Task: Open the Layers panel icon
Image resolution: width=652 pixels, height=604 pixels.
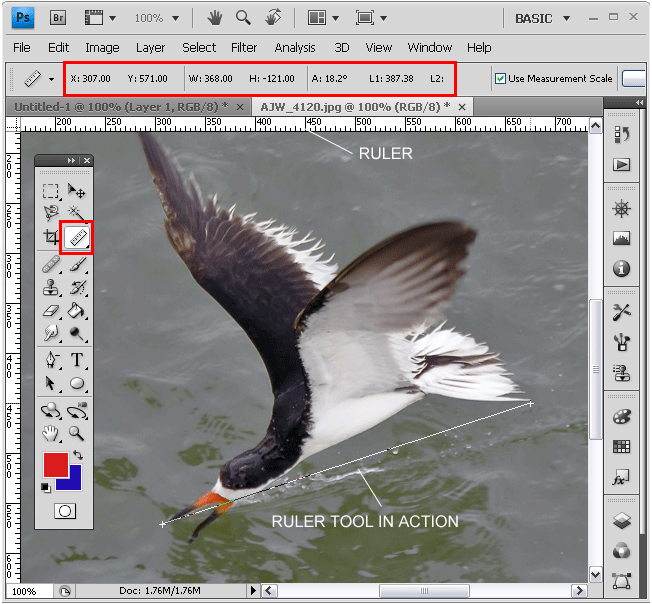Action: pos(621,520)
